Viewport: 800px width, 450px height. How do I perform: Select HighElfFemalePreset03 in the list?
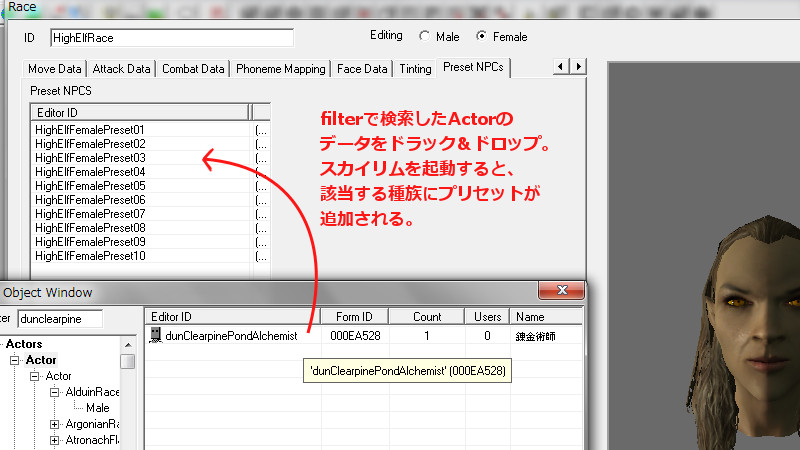(x=90, y=158)
